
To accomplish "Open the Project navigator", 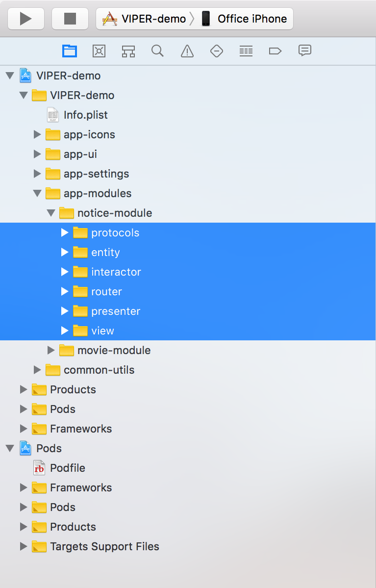I will (69, 51).
